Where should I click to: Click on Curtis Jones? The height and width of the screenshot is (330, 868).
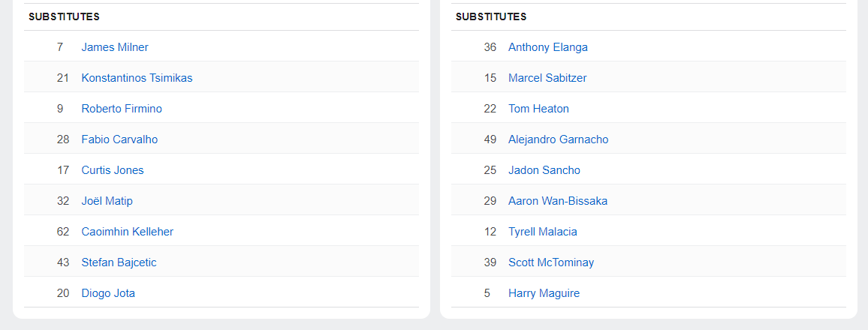(113, 170)
